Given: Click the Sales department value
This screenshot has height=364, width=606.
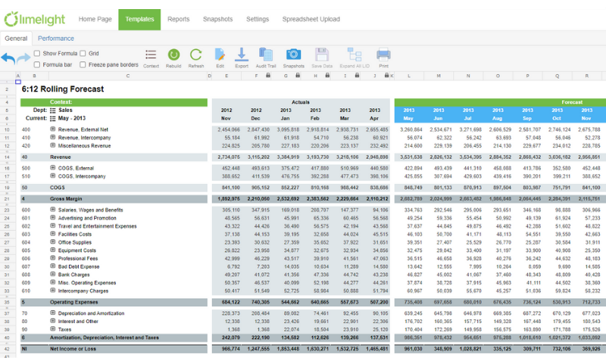Looking at the screenshot, I should (65, 110).
